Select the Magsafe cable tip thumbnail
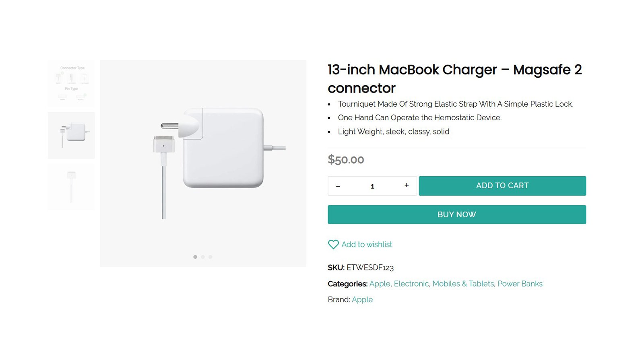The height and width of the screenshot is (342, 644). pos(72,187)
